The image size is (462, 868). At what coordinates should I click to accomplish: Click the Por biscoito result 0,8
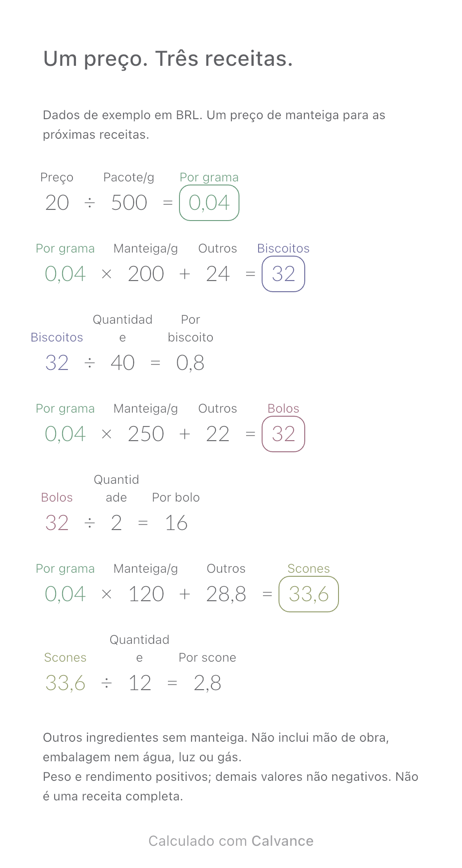191,363
